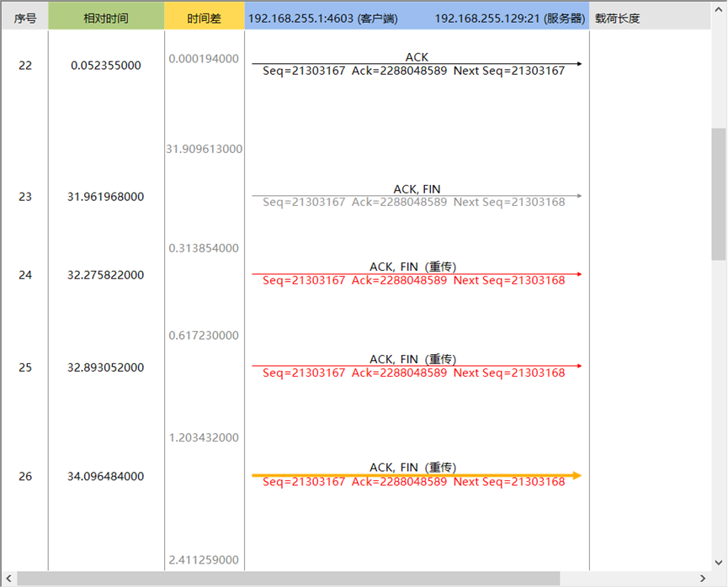Select packet row number 23
This screenshot has height=587, width=728.
[x=25, y=197]
